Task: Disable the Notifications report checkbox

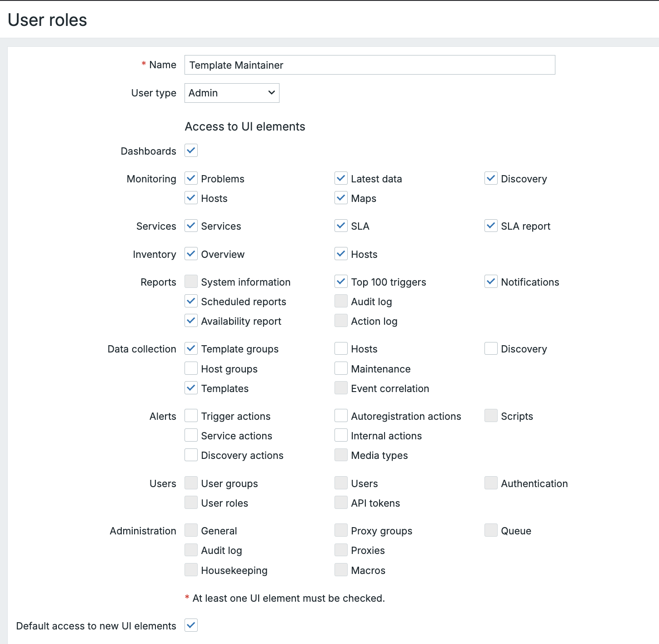Action: pos(491,282)
